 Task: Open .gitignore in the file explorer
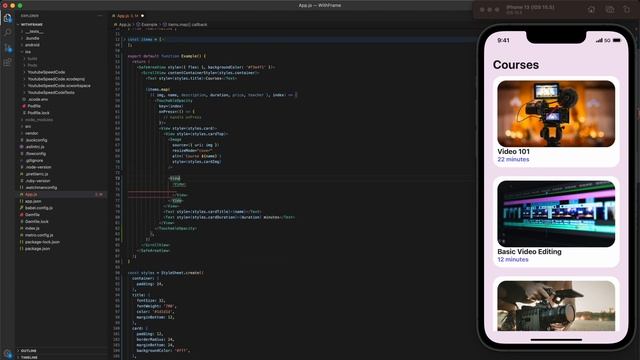click(x=35, y=160)
